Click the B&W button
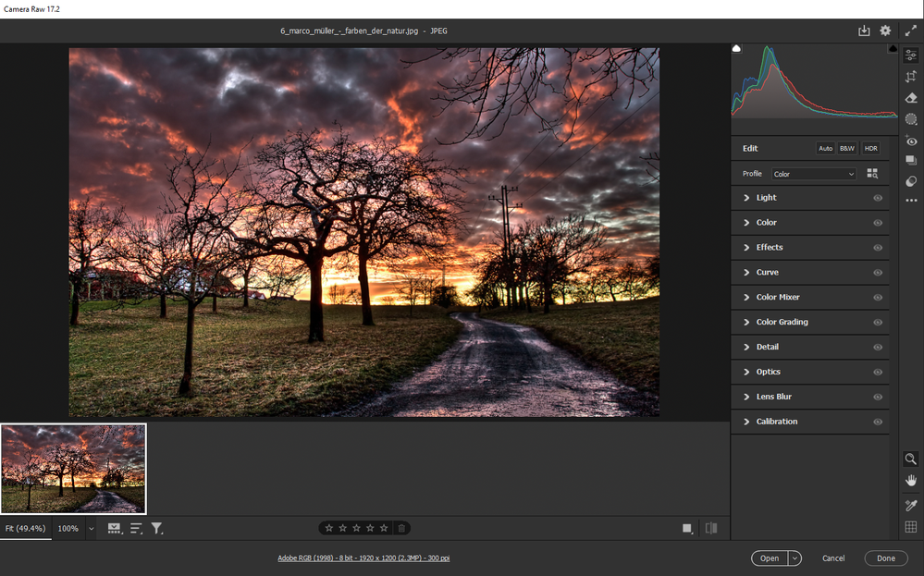Screen dimensions: 924x576 (x=847, y=148)
